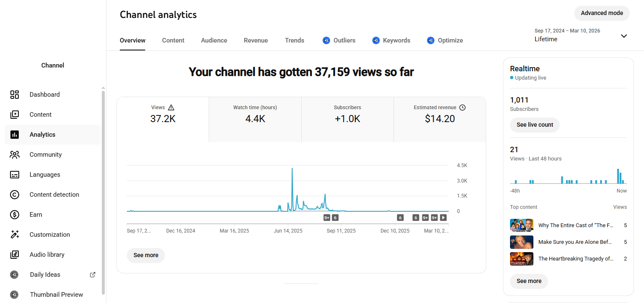The height and width of the screenshot is (303, 644).
Task: Open the Dashboard sidebar icon
Action: point(15,95)
